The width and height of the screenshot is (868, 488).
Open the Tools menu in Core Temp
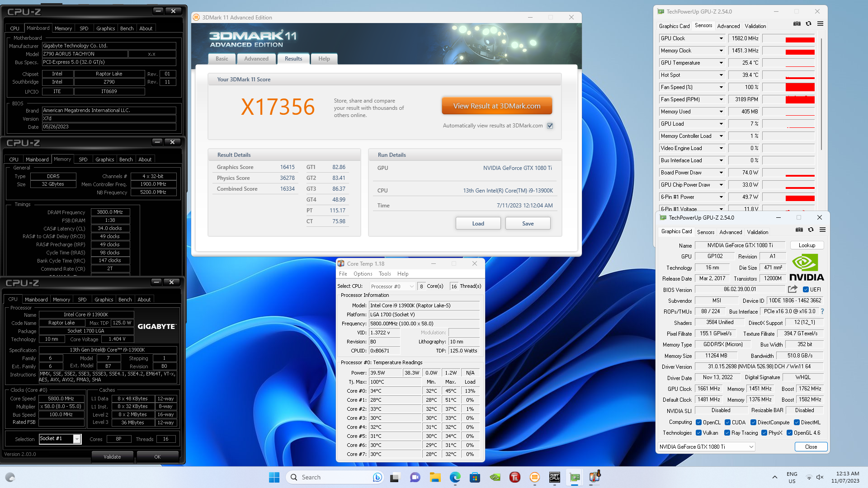385,274
